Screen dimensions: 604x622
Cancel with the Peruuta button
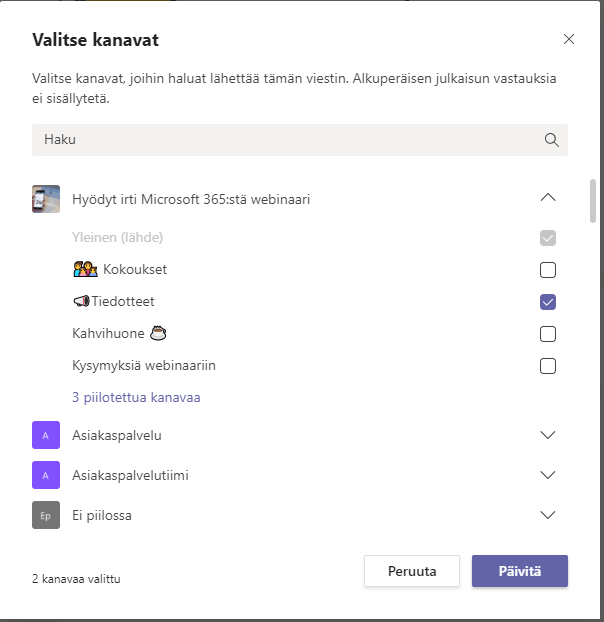[411, 571]
